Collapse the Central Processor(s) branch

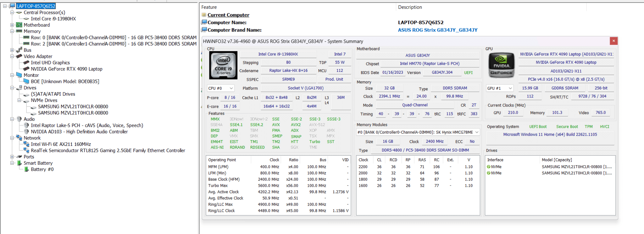click(12, 12)
